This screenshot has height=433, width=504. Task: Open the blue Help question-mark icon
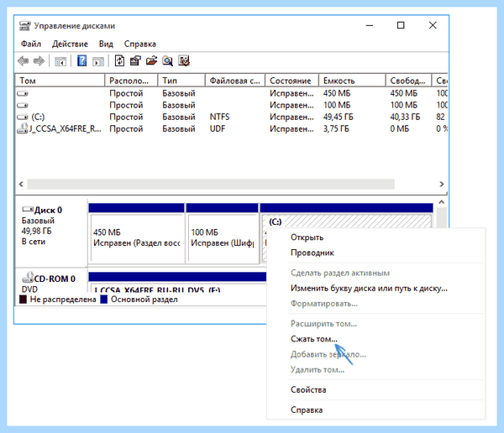(82, 60)
